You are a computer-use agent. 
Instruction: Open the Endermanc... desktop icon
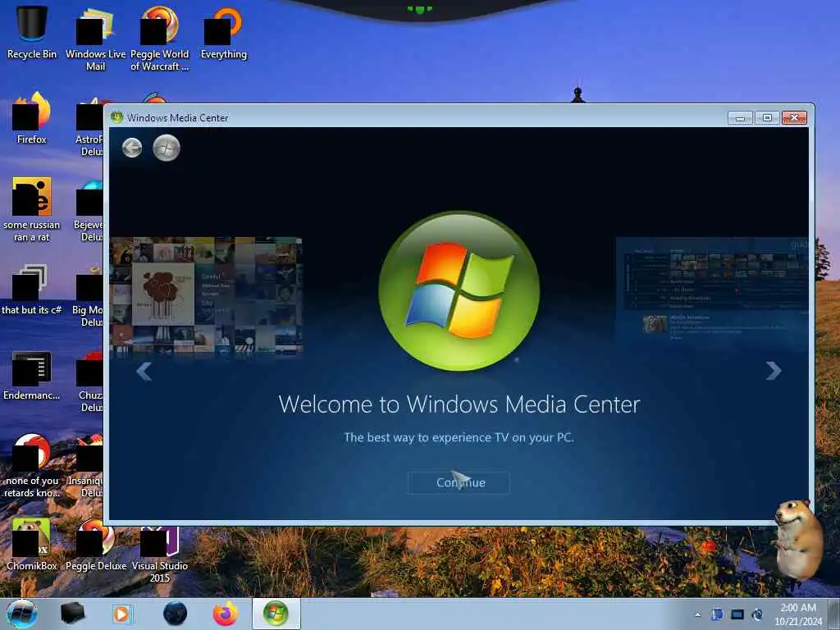coord(32,375)
